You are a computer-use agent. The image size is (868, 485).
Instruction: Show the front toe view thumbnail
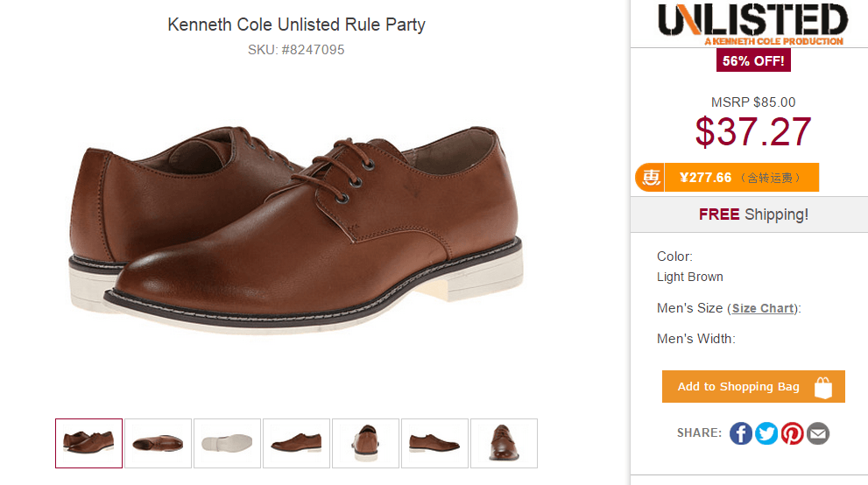coord(504,443)
